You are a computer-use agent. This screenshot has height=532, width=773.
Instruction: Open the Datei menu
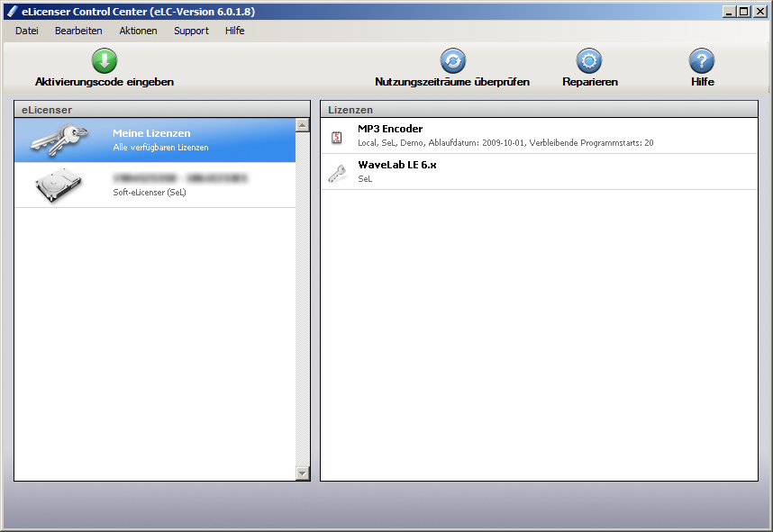[27, 31]
